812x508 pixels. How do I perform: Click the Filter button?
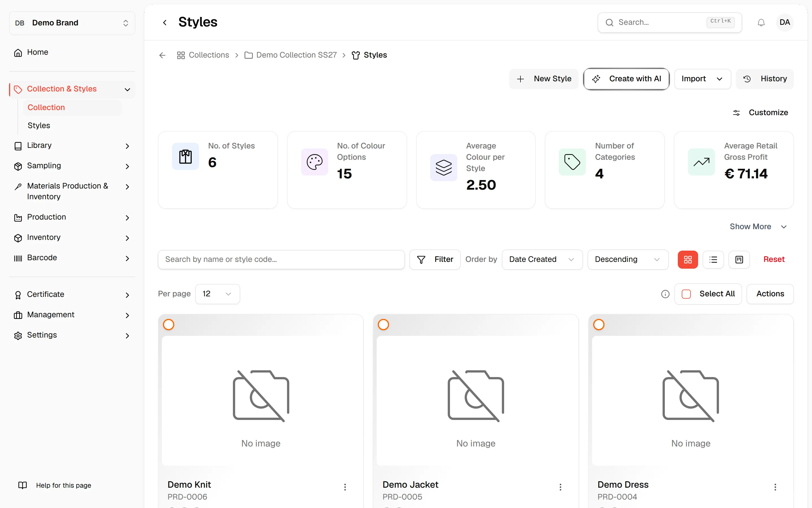435,259
